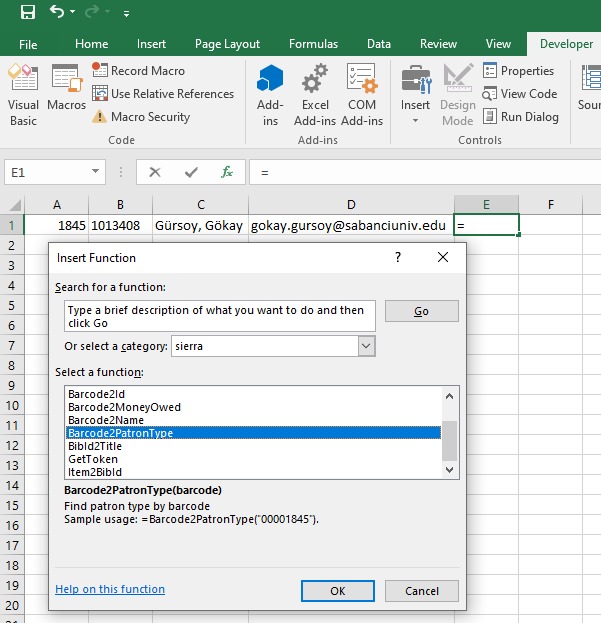Select the highlighted Barcode2PatronType function
Viewport: 601px width, 623px height.
coord(254,433)
